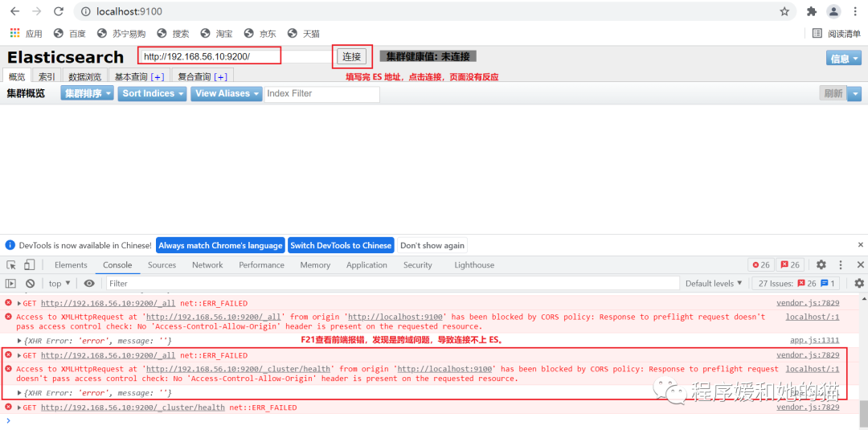Screen dimensions: 868x430
Task: Click the 连接 connect button
Action: (x=351, y=56)
